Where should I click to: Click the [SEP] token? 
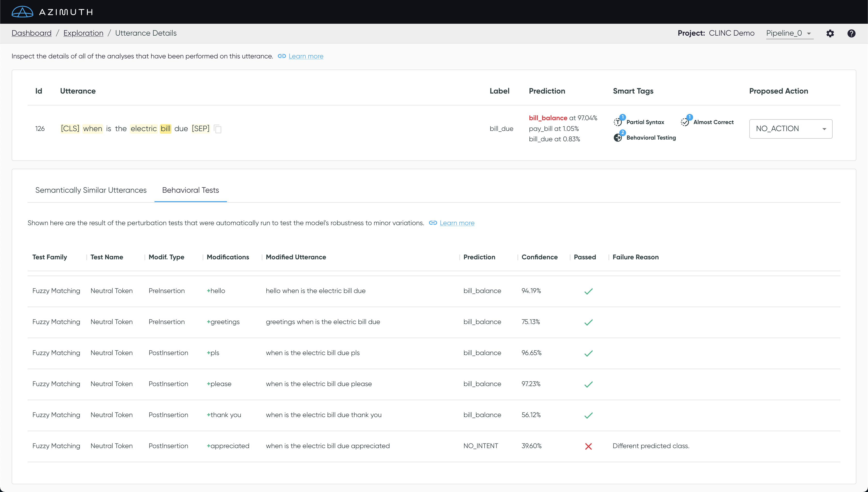click(201, 128)
